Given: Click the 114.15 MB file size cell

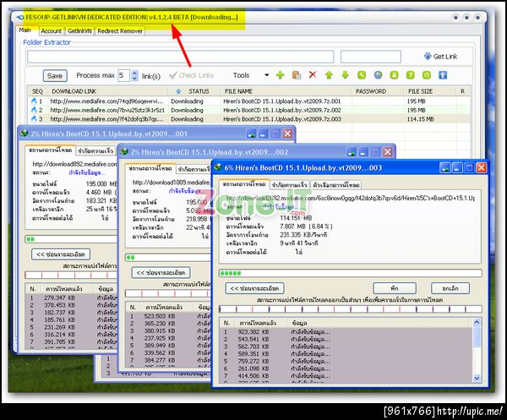Looking at the screenshot, I should click(420, 119).
